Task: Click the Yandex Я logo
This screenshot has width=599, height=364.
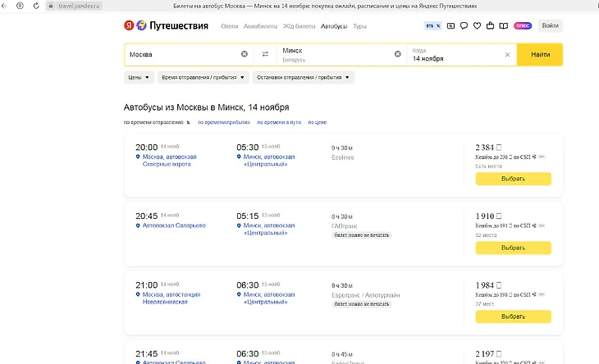Action: click(x=129, y=25)
